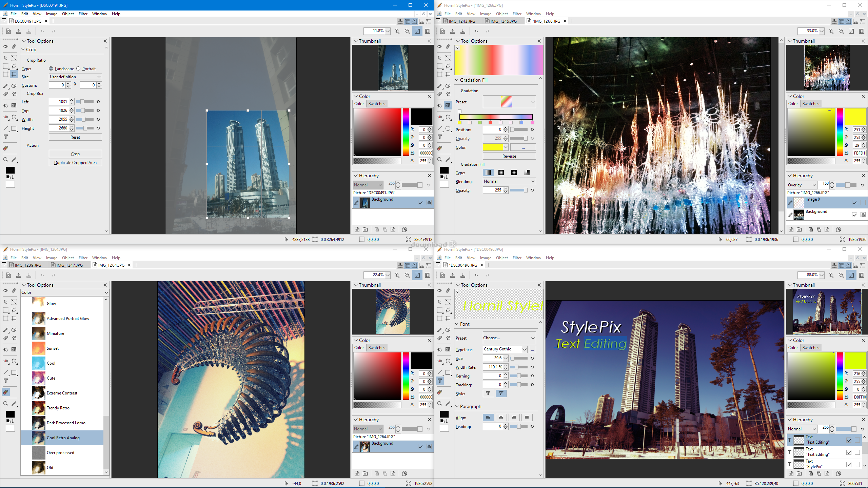The image size is (868, 488).
Task: Select red-eye tool in DSC00491.JPG window toolbox
Action: coord(6,117)
